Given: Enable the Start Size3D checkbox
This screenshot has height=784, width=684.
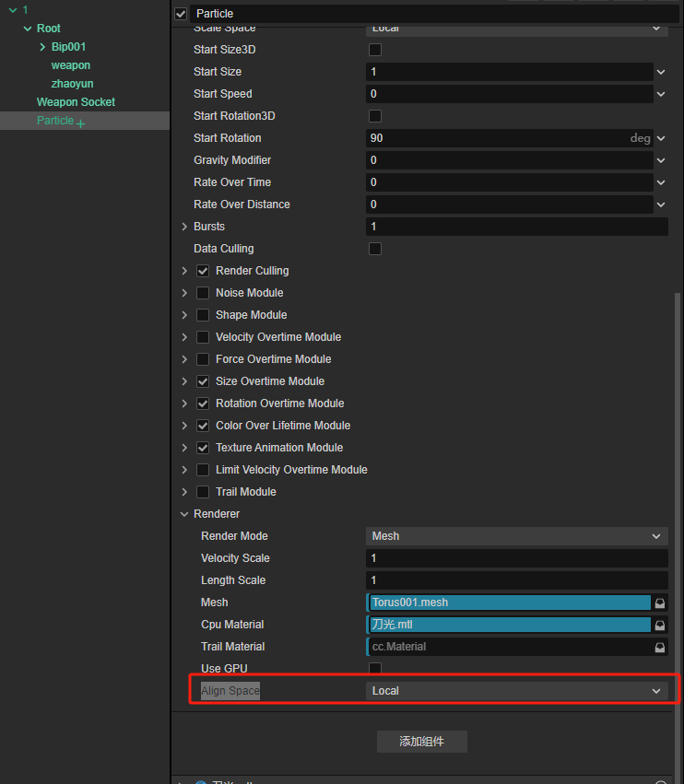Looking at the screenshot, I should (375, 50).
